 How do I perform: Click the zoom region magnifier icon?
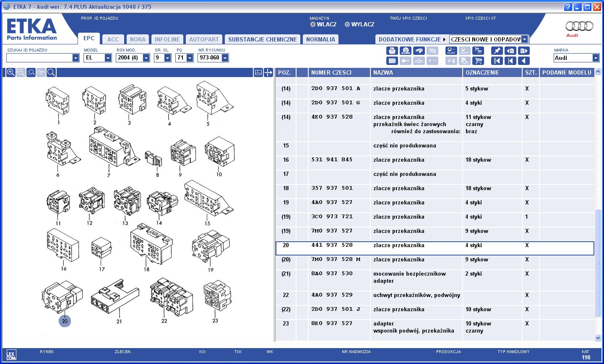pyautogui.click(x=31, y=72)
